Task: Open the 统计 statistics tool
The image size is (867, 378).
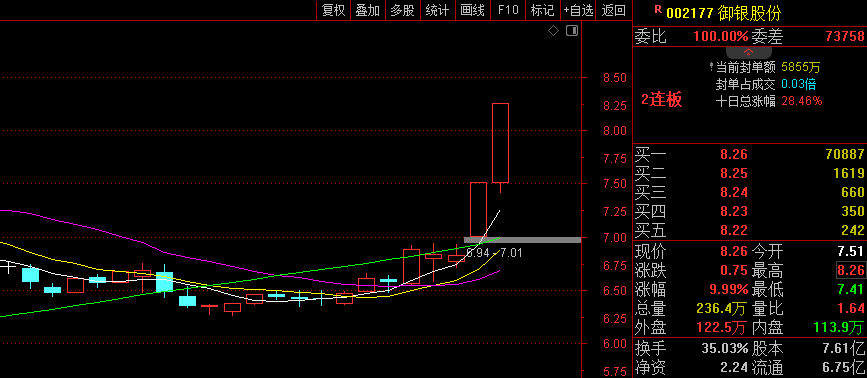Action: (x=437, y=10)
